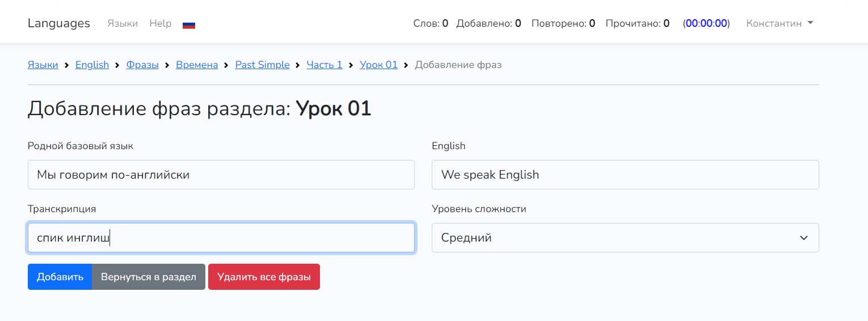Open the Фразы breadcrumb link
This screenshot has width=868, height=321.
[142, 65]
